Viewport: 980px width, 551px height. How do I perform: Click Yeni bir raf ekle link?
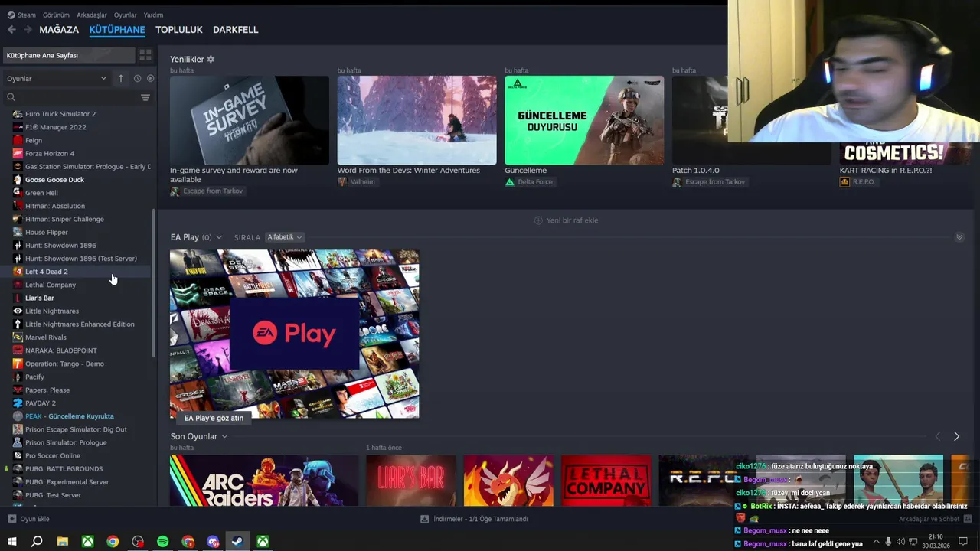(566, 220)
